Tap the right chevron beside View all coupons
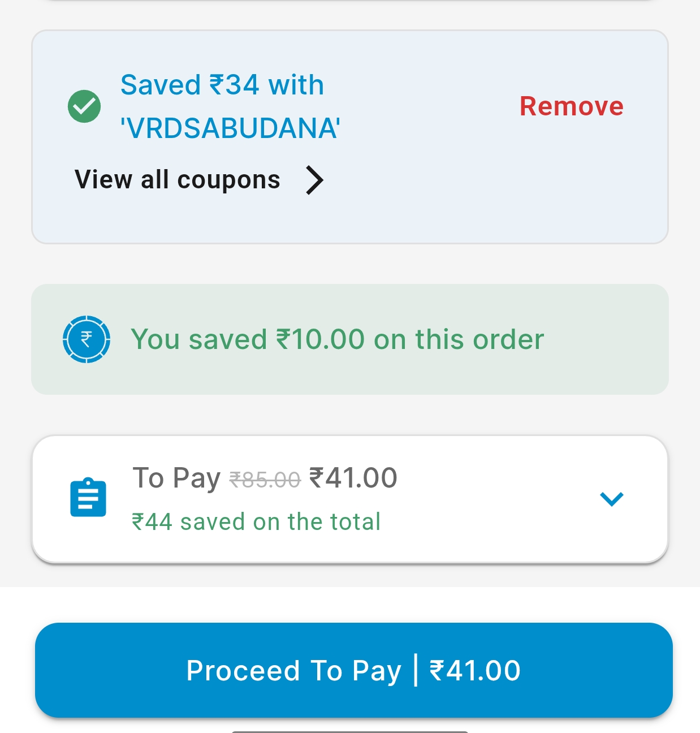This screenshot has height=733, width=700. tap(314, 180)
